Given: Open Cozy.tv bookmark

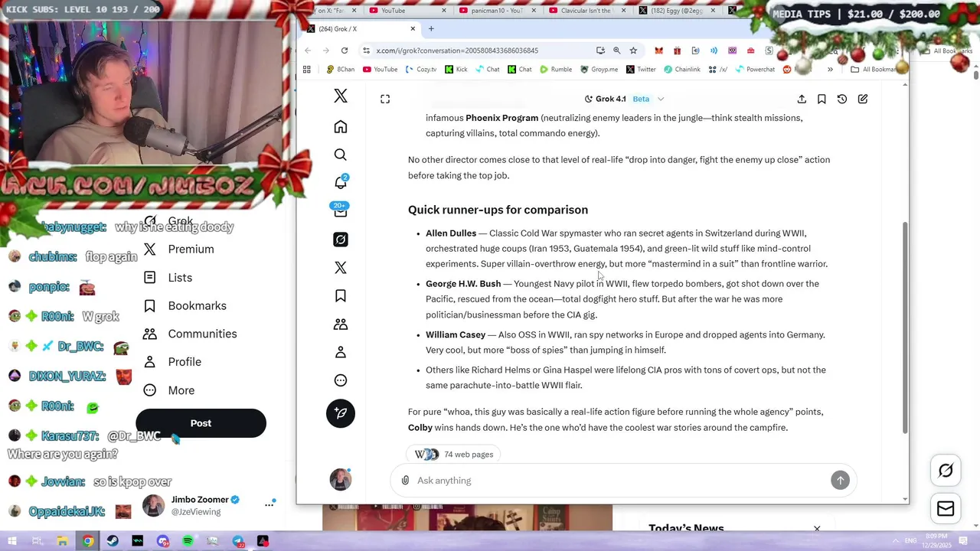Looking at the screenshot, I should (420, 69).
